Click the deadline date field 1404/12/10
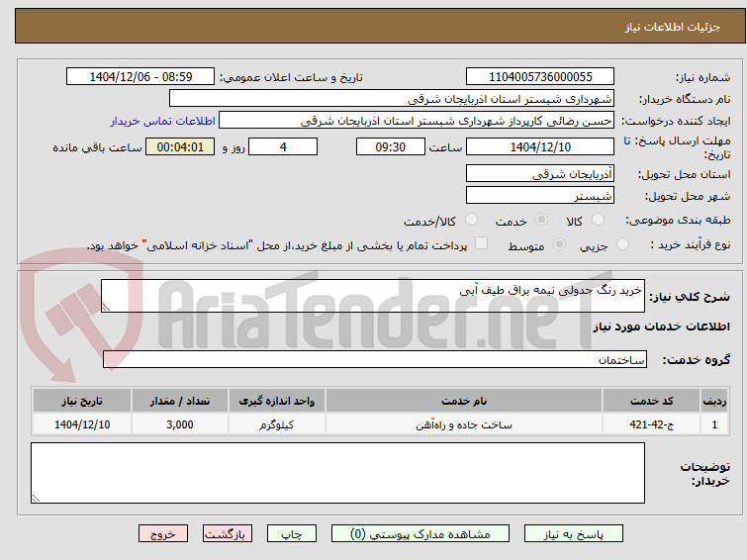The width and height of the screenshot is (747, 560). click(540, 146)
